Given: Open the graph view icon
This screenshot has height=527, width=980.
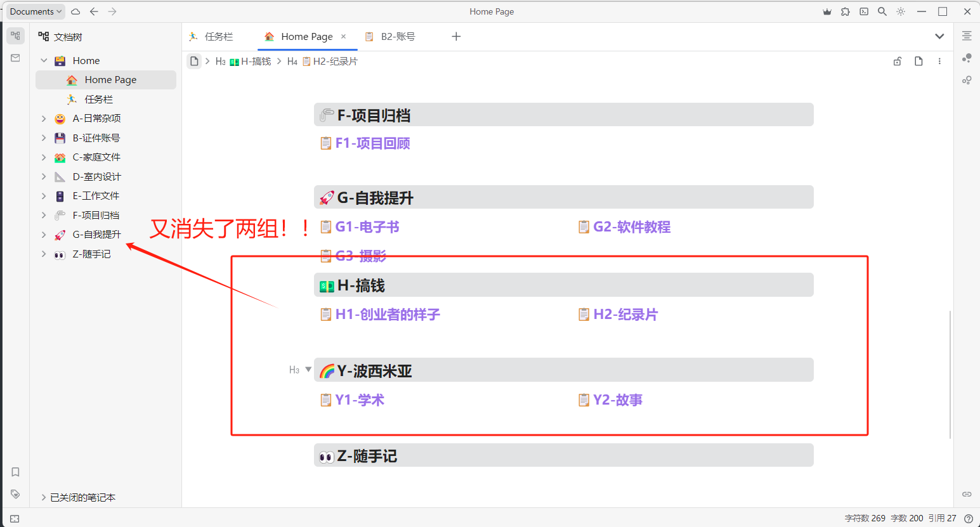Looking at the screenshot, I should click(x=967, y=58).
